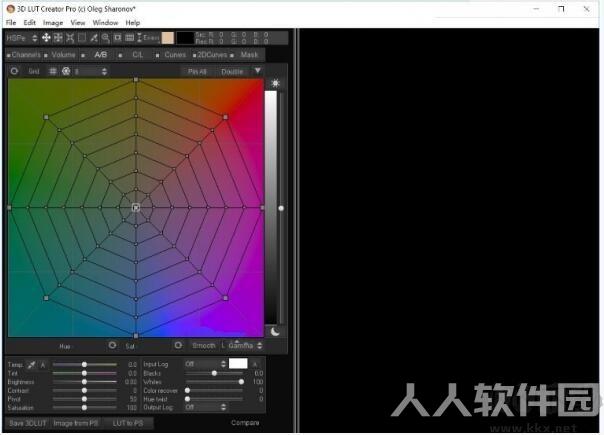Screen dimensions: 604x435
Task: Toggle the 2DCurves tab checkbox marker
Action: pyautogui.click(x=195, y=56)
